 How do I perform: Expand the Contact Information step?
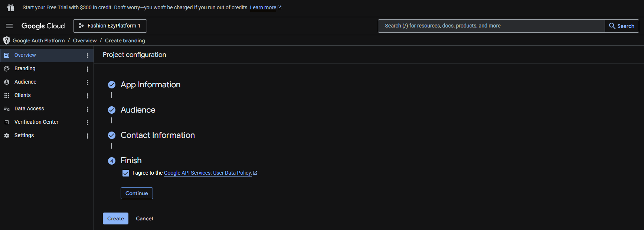[x=157, y=135]
